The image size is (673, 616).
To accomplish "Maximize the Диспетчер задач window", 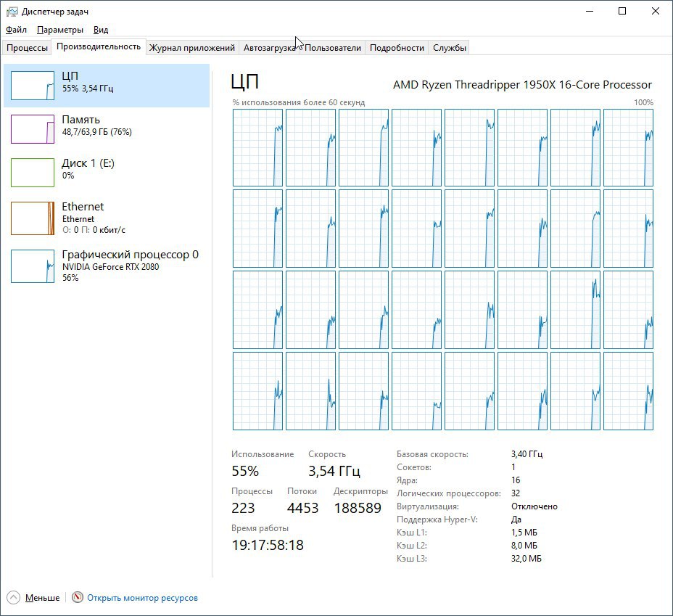I will (622, 11).
